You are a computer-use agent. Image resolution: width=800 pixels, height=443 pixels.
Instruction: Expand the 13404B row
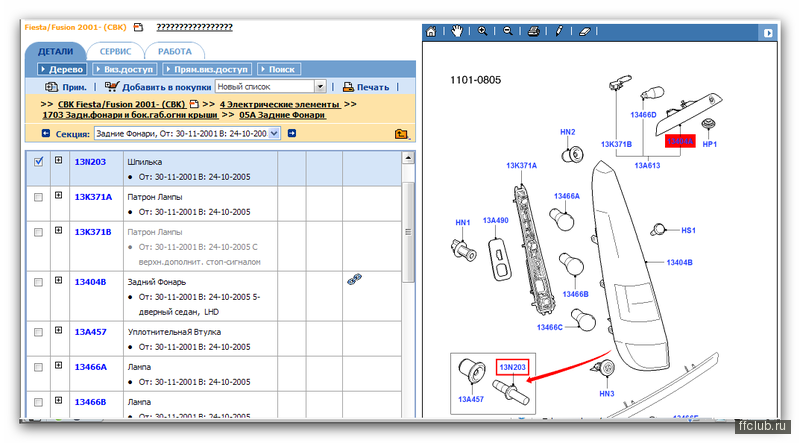tap(59, 280)
